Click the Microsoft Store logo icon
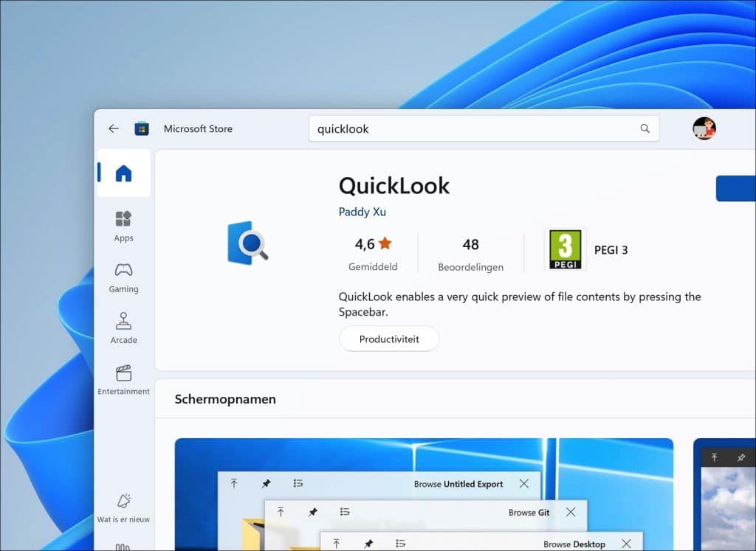Viewport: 756px width, 551px height. click(141, 128)
